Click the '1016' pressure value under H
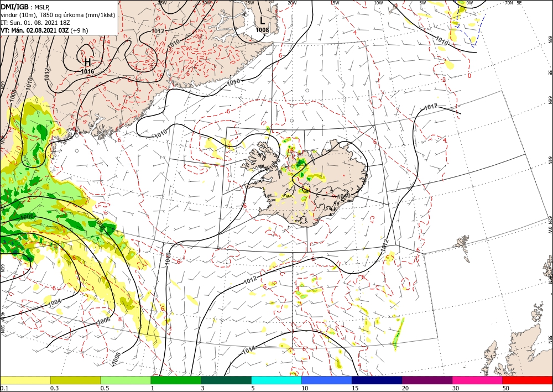The height and width of the screenshot is (392, 553). coord(87,71)
